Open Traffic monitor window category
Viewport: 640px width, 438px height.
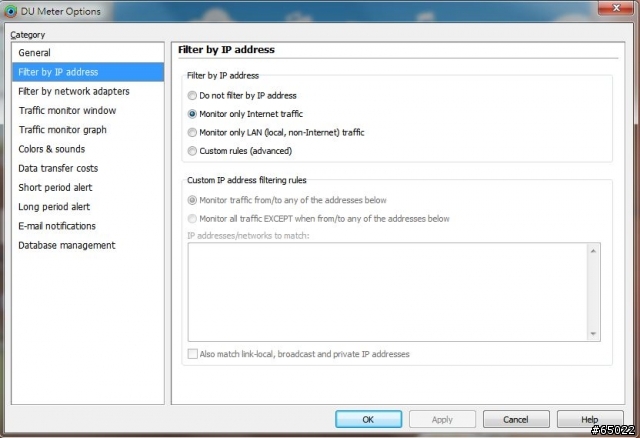[x=88, y=110]
